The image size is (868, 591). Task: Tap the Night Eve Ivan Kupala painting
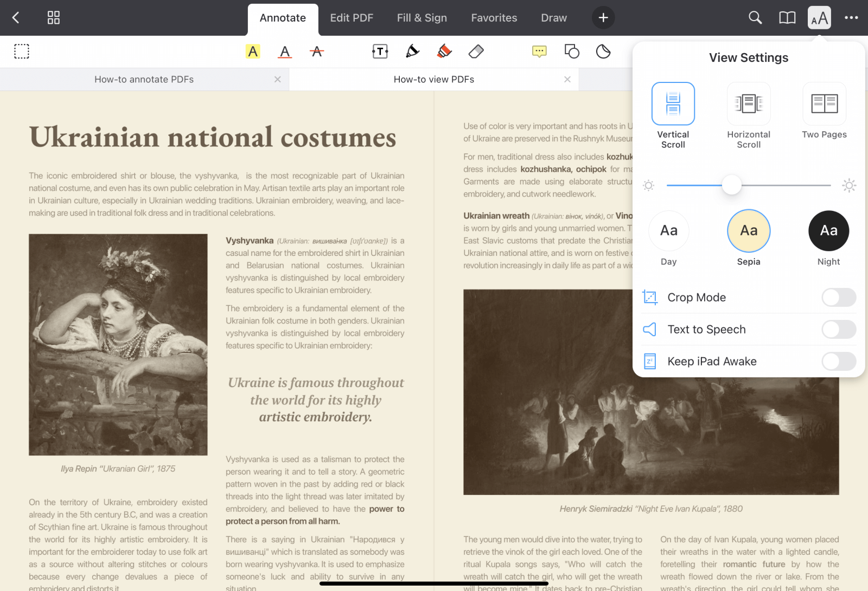pos(651,392)
